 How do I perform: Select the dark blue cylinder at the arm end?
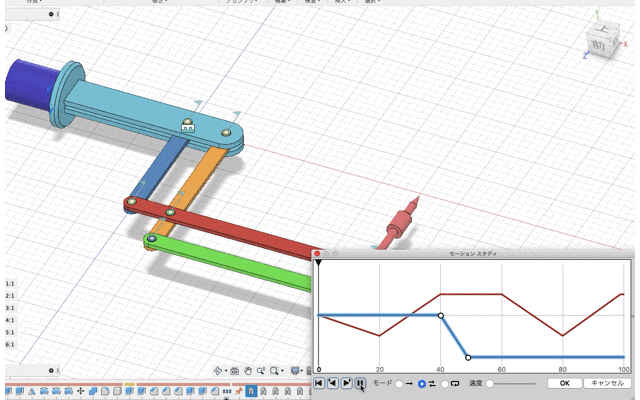(x=31, y=85)
